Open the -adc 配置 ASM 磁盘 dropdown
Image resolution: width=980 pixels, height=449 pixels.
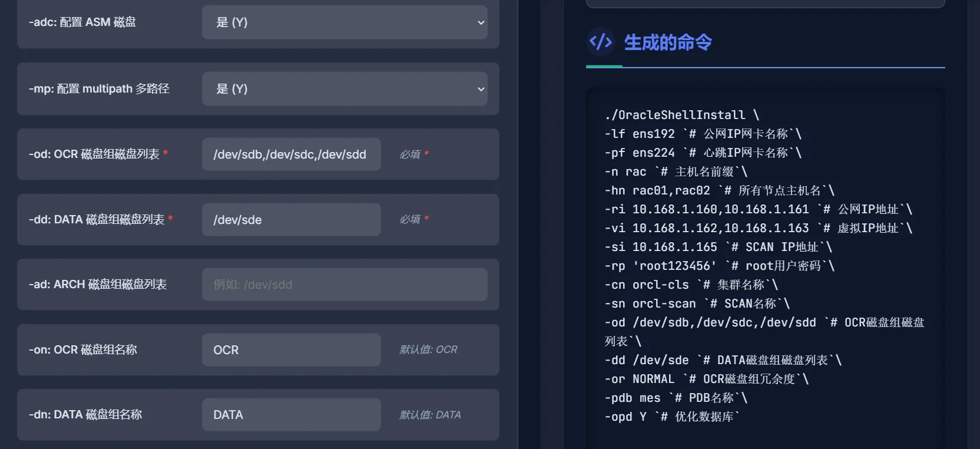pyautogui.click(x=345, y=22)
